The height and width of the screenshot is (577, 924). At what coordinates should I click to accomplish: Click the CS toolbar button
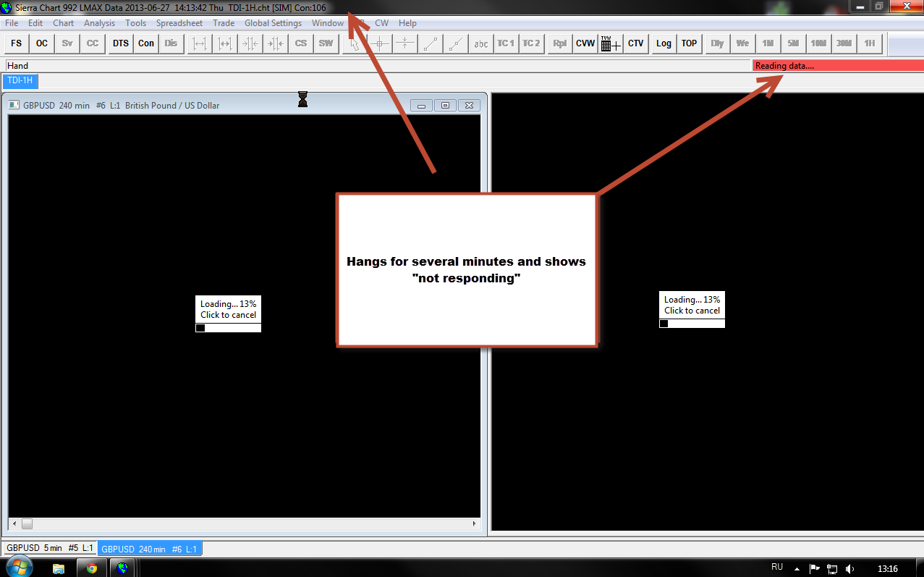(x=301, y=43)
